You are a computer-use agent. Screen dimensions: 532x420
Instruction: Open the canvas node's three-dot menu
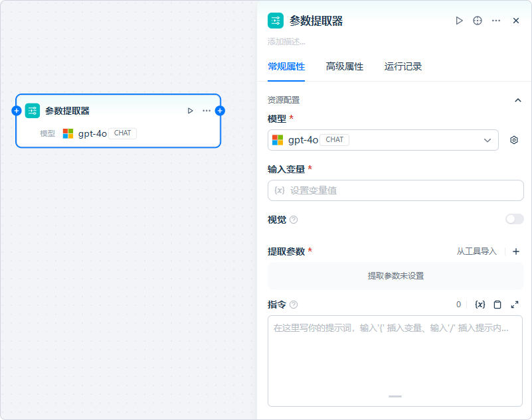207,111
